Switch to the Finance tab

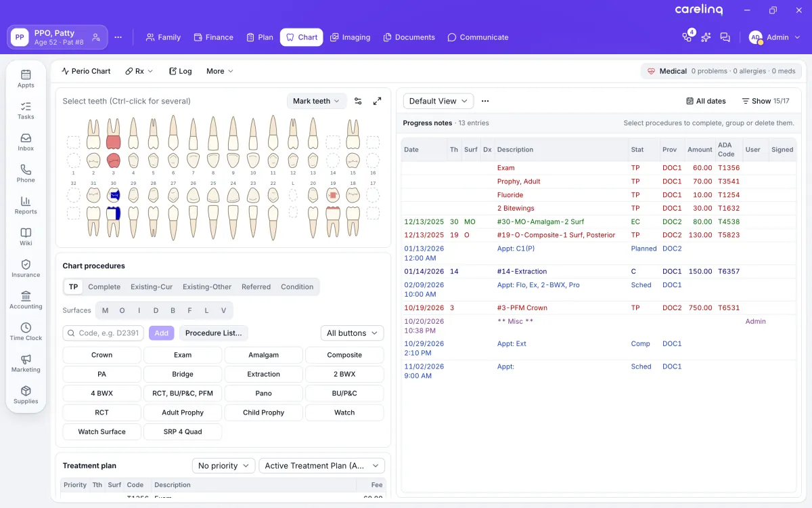tap(213, 37)
